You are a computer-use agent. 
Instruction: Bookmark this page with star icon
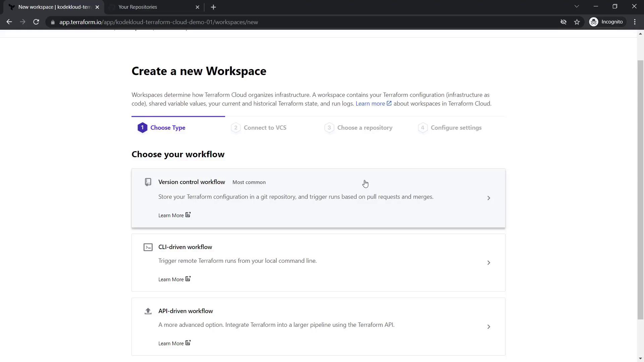tap(577, 22)
